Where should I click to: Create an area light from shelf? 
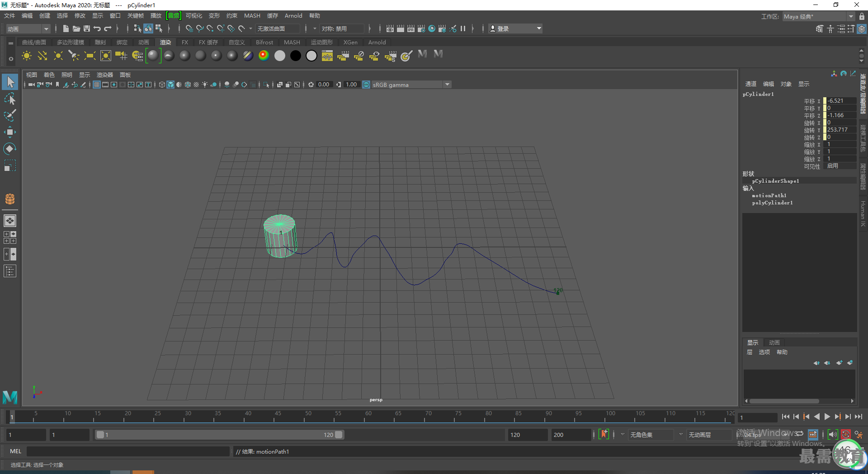tap(90, 56)
